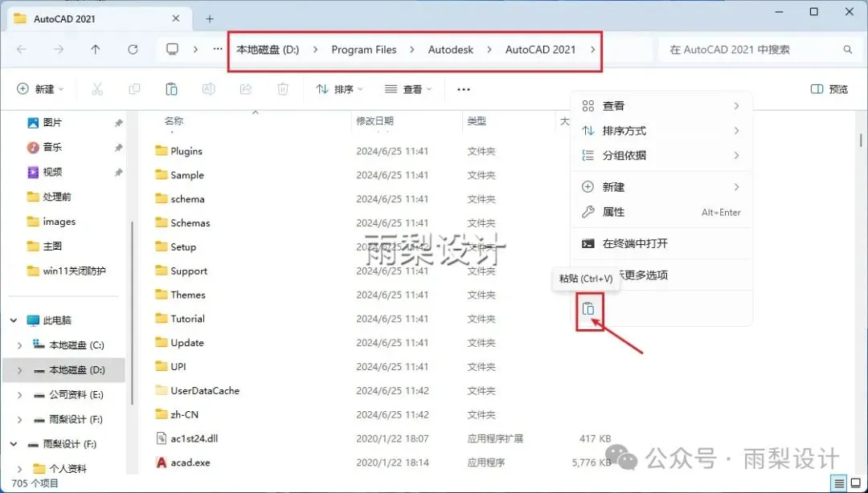Expand 本地磁盘 (C:) in the tree
The height and width of the screenshot is (493, 868).
tap(20, 345)
